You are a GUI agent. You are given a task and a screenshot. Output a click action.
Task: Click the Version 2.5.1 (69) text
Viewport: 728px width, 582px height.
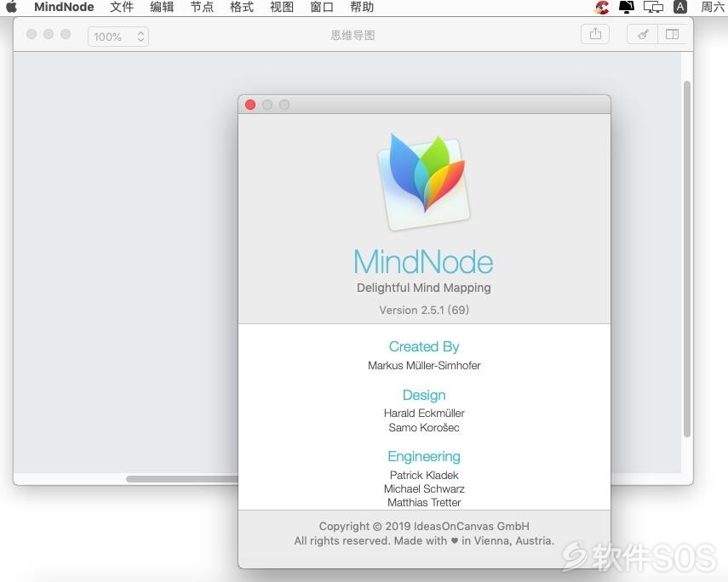[x=424, y=310]
